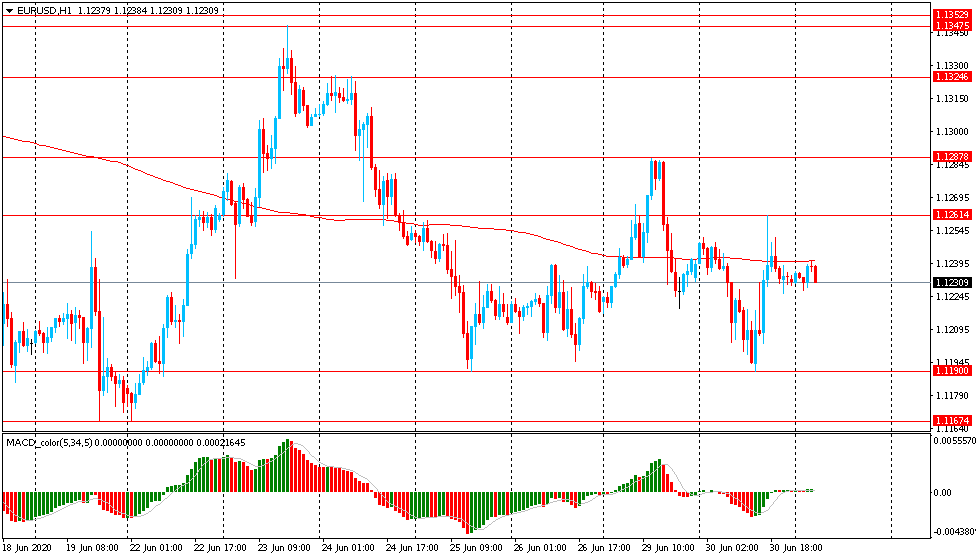Click the 1.13300 value on price scale

[x=952, y=65]
